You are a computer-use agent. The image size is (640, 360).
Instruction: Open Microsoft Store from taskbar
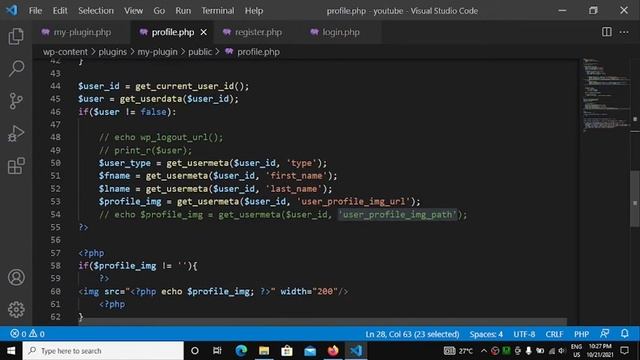pos(287,351)
